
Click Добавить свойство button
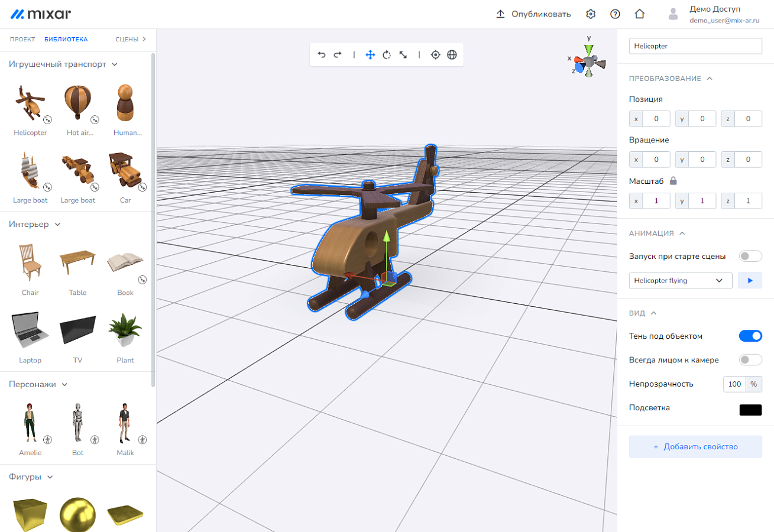pos(695,447)
